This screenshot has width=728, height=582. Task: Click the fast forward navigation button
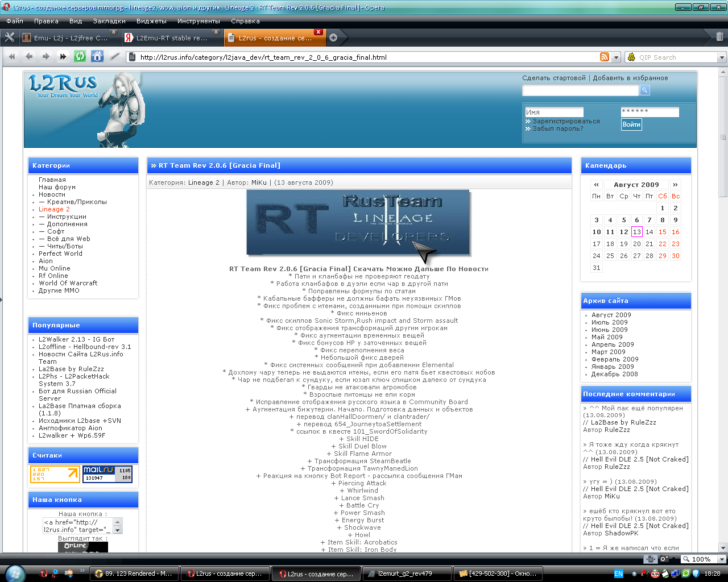(x=63, y=57)
